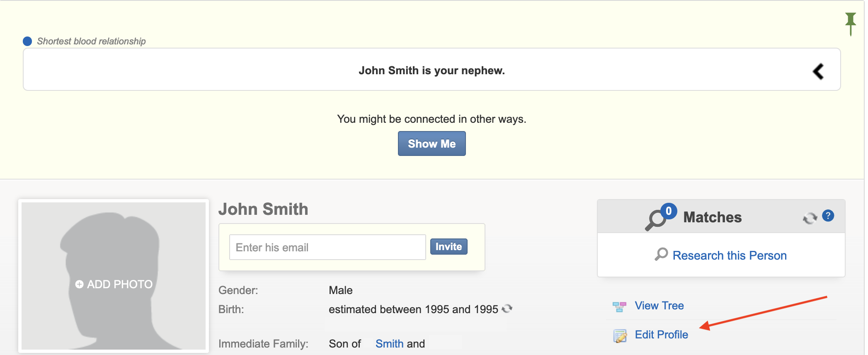The width and height of the screenshot is (868, 355).
Task: Open the Matches help question mark
Action: pos(828,216)
